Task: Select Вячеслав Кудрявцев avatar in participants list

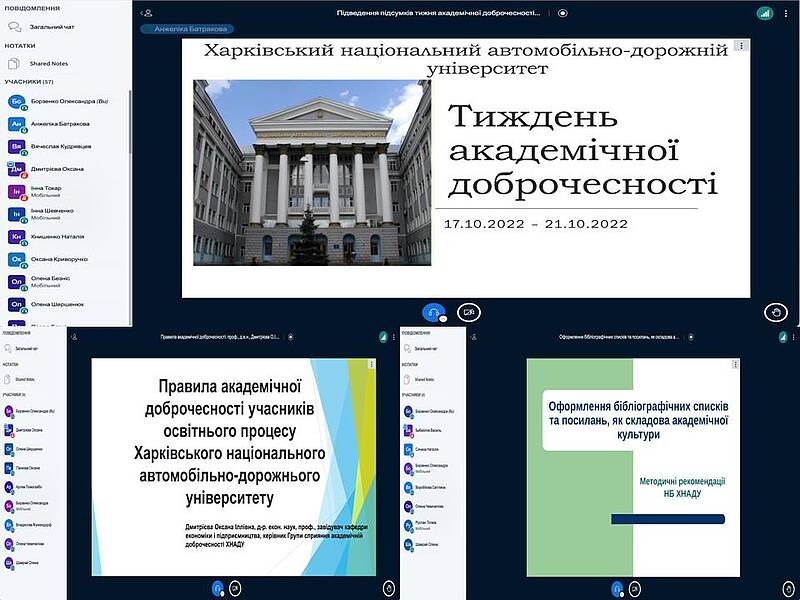Action: (x=16, y=146)
